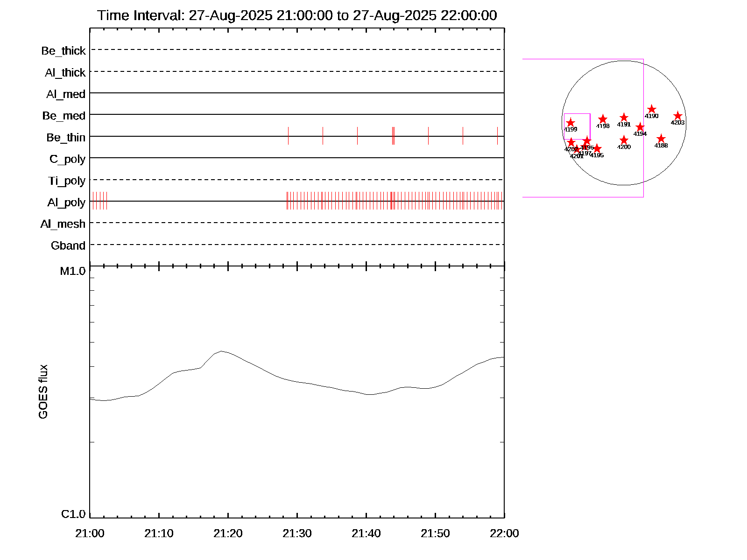Click the GOES flux peak near 21:20

point(221,351)
